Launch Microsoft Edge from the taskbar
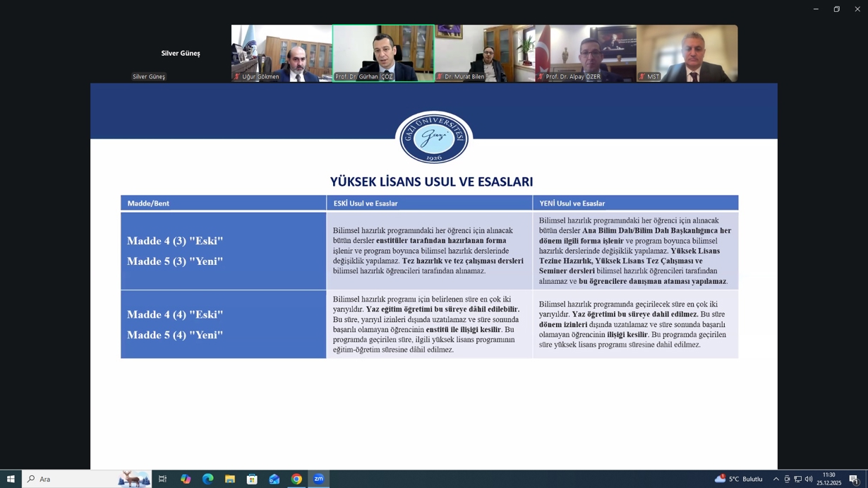The image size is (868, 488). (207, 479)
